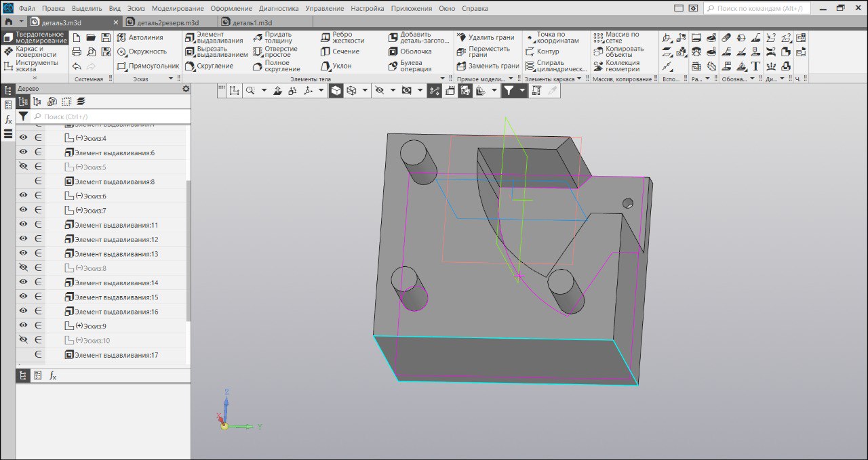Image resolution: width=868 pixels, height=460 pixels.
Task: Toggle visibility eye of Элемент выдавливания:11
Action: tap(24, 224)
